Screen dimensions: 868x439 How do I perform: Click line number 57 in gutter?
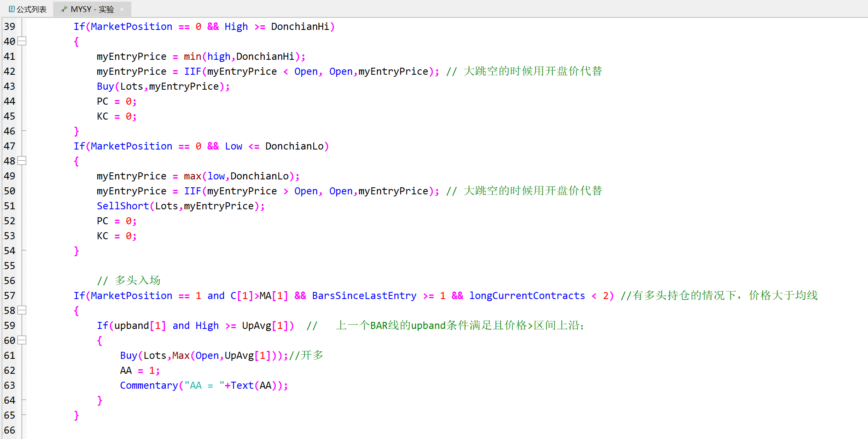(x=10, y=296)
